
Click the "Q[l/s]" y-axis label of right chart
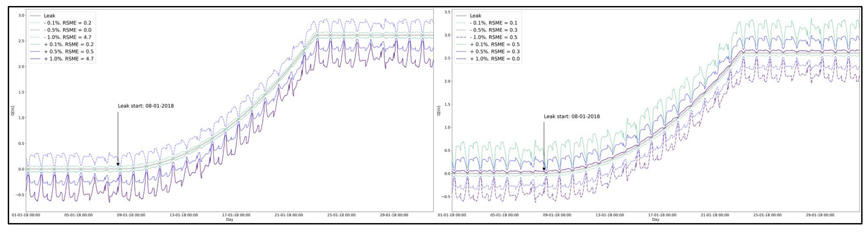tap(438, 111)
